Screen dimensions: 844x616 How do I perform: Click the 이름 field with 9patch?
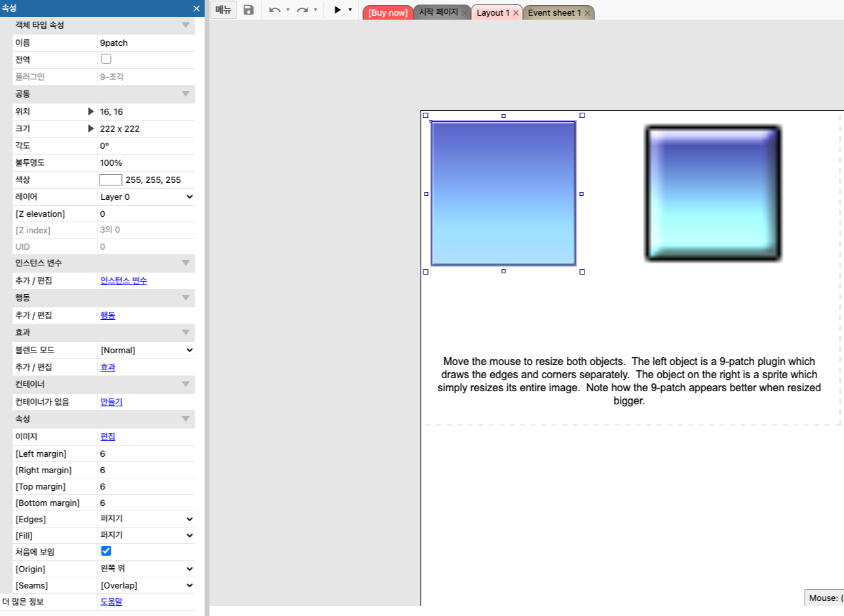[146, 43]
